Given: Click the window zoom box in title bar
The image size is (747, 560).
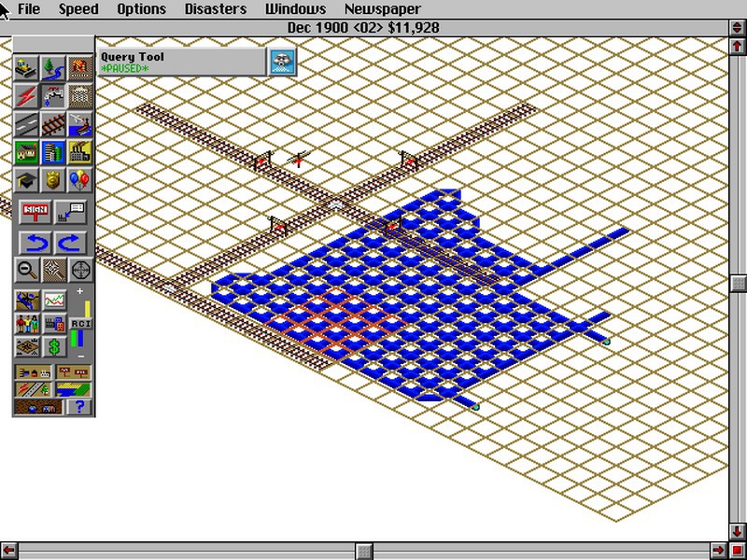Looking at the screenshot, I should tap(737, 28).
